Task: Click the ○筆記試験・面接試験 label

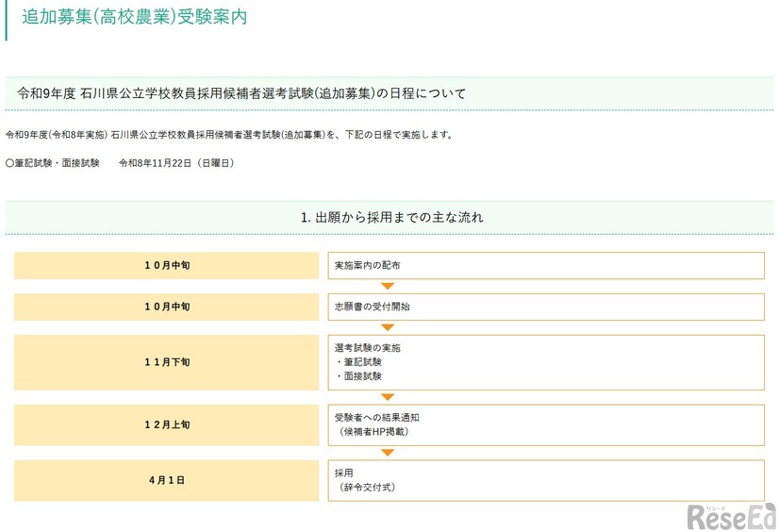Action: point(52,163)
